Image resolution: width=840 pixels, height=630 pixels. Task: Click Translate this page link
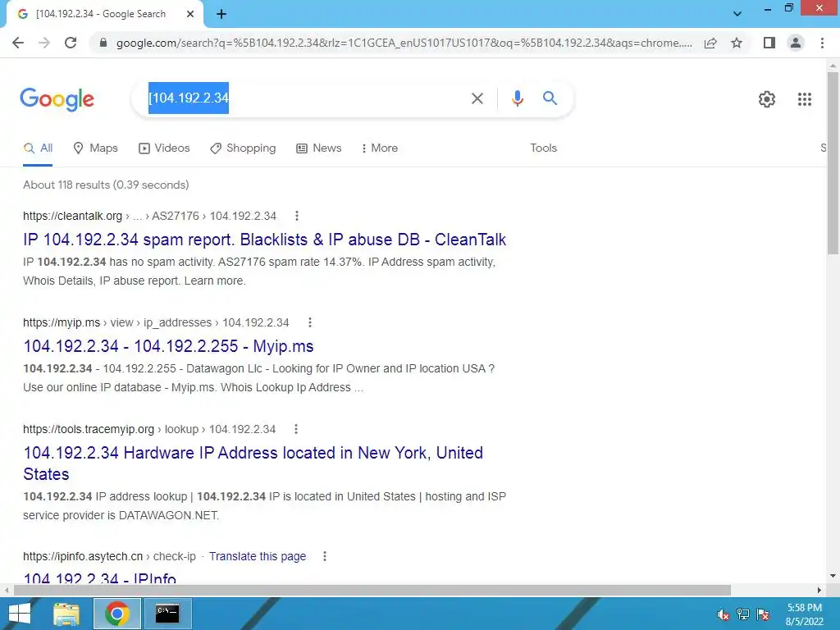257,556
